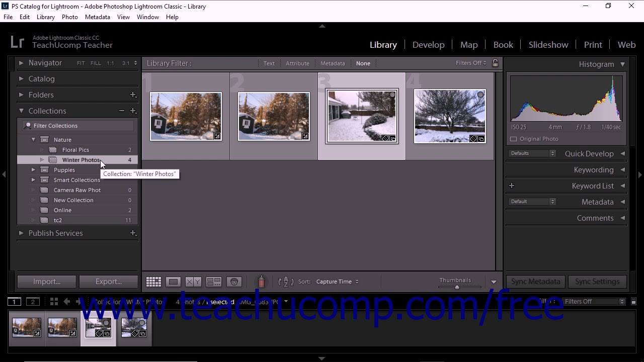Switch to the Slideshow module

548,45
